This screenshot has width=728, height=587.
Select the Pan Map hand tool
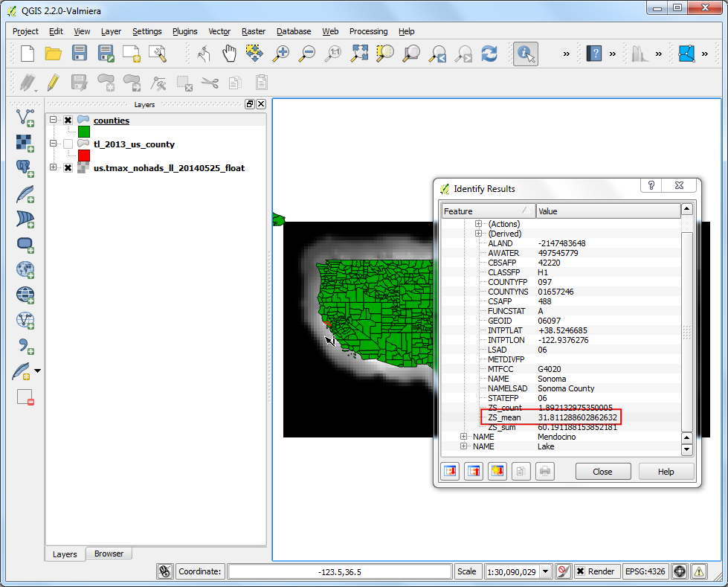(x=229, y=54)
